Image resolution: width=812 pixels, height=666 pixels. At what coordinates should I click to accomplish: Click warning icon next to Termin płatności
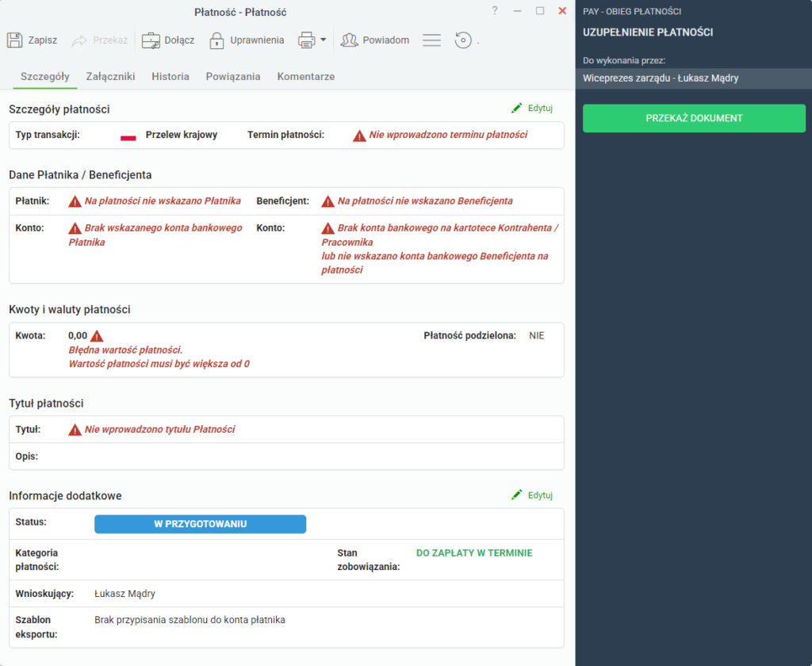359,136
